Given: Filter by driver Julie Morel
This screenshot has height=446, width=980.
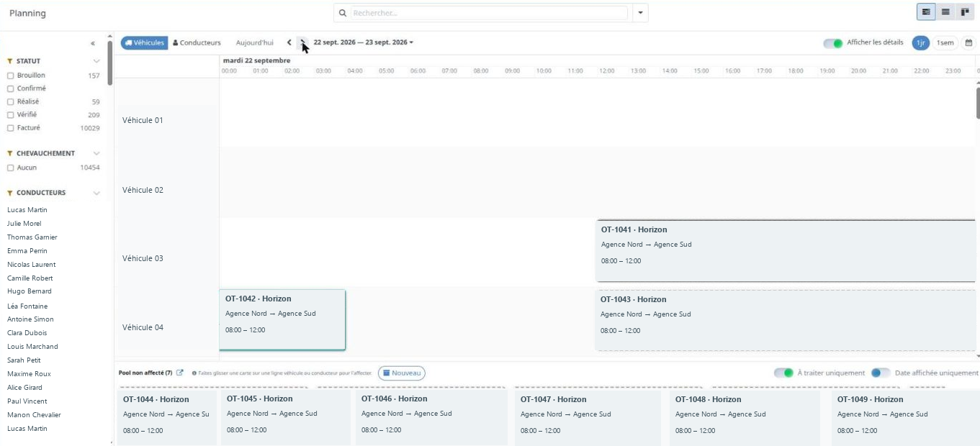Looking at the screenshot, I should pyautogui.click(x=24, y=224).
